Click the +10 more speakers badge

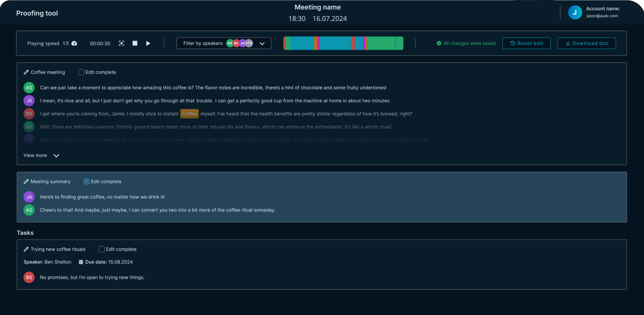tap(249, 43)
